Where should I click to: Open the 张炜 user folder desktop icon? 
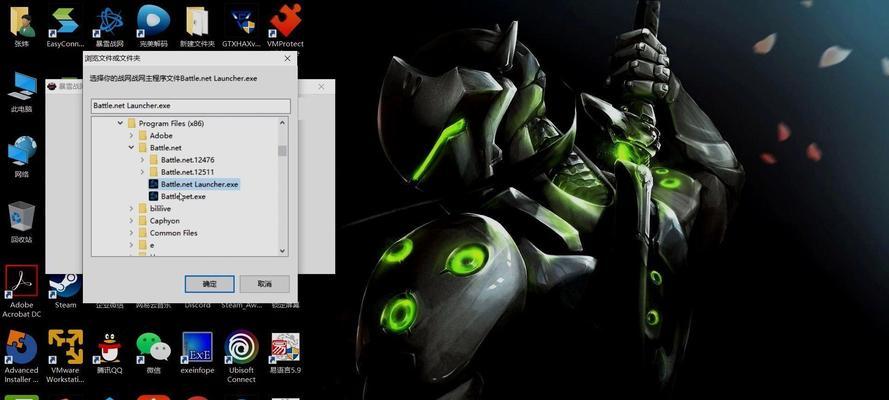(22, 26)
